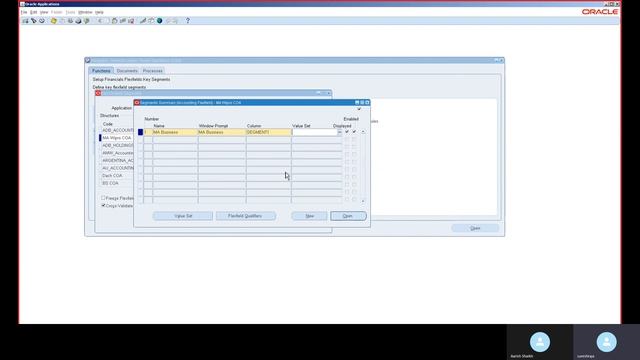Switch to the Processes tab
640x360 pixels.
point(153,71)
